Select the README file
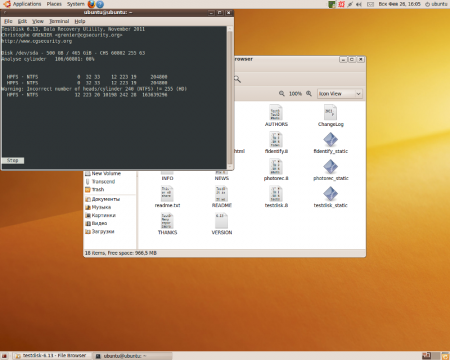450x360 pixels. [222, 197]
